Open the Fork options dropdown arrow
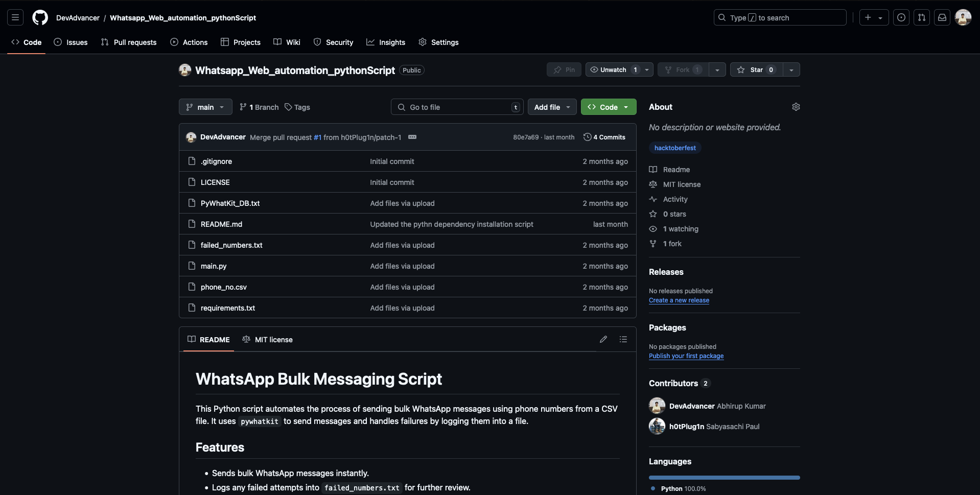The height and width of the screenshot is (495, 980). pyautogui.click(x=717, y=69)
